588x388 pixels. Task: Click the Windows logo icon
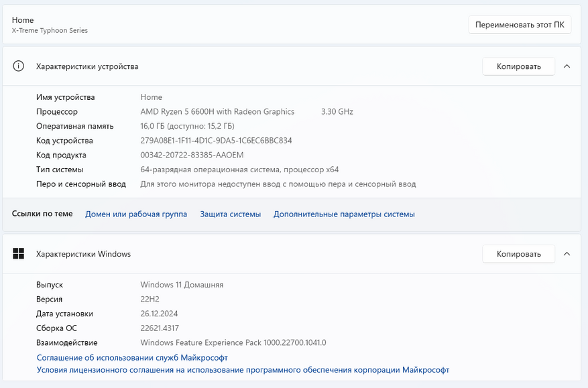coord(19,254)
